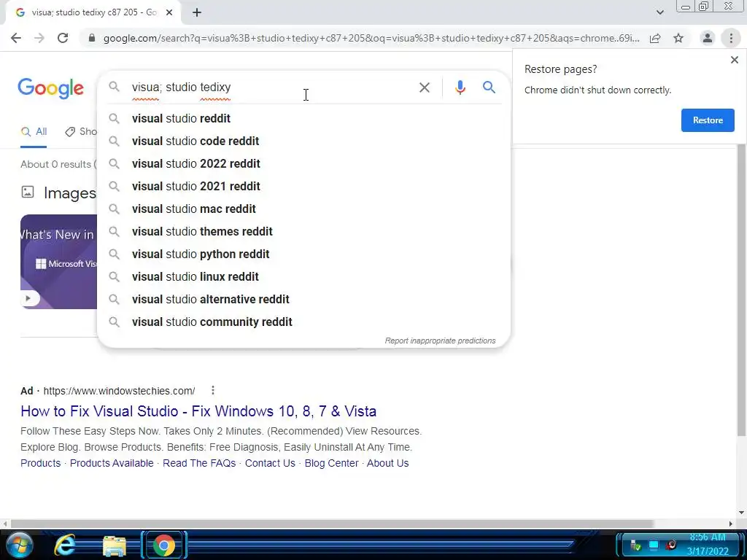
Task: Clear the search box text
Action: 424,87
